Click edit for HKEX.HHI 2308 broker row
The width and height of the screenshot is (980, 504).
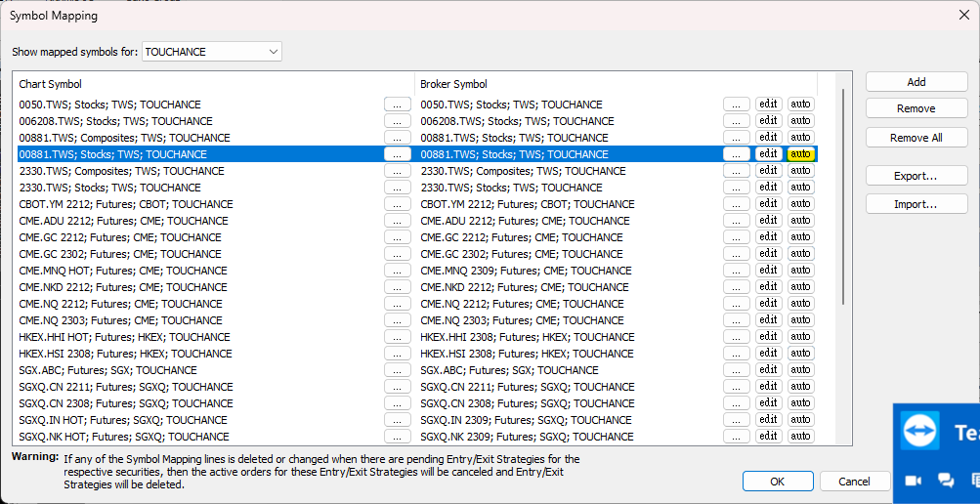[x=768, y=337]
